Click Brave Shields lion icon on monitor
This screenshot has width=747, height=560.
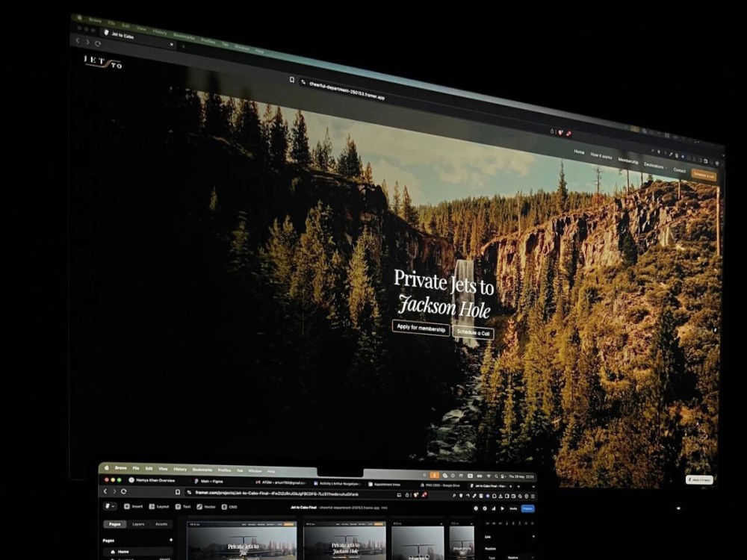561,132
